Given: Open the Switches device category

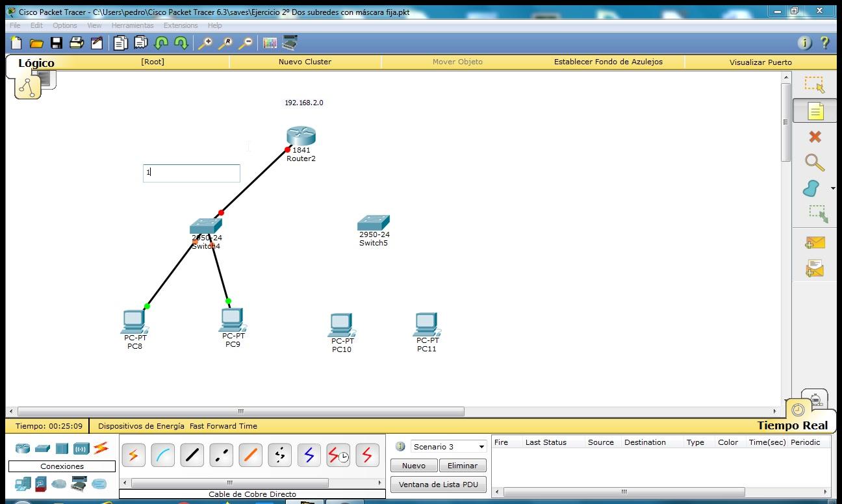Looking at the screenshot, I should [x=42, y=448].
